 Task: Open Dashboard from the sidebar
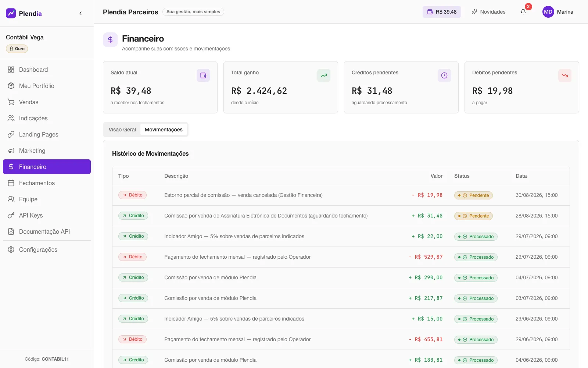(x=47, y=70)
